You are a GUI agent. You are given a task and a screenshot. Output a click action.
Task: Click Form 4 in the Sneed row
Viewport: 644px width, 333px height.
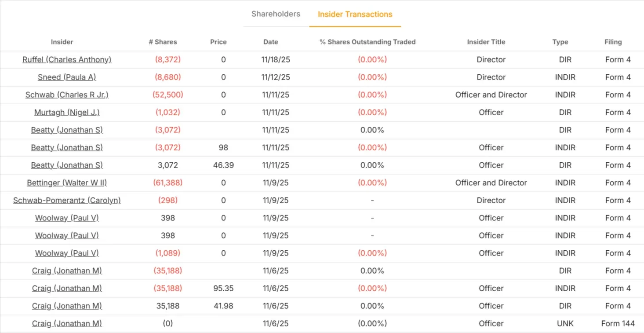(618, 77)
